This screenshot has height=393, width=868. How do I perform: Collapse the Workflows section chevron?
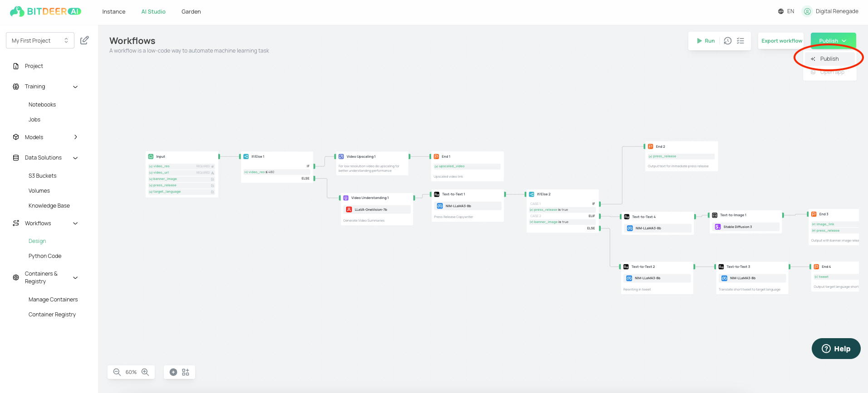coord(75,223)
